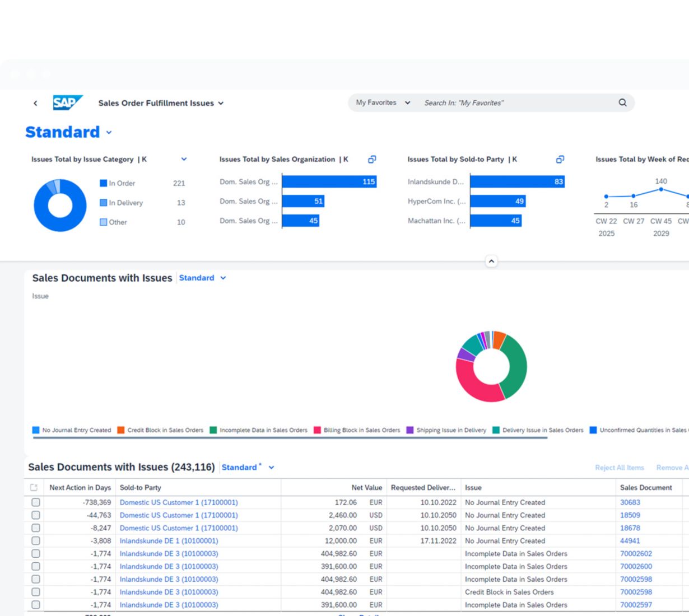The width and height of the screenshot is (689, 616).
Task: Collapse the header with the up-arrow button
Action: [x=491, y=262]
